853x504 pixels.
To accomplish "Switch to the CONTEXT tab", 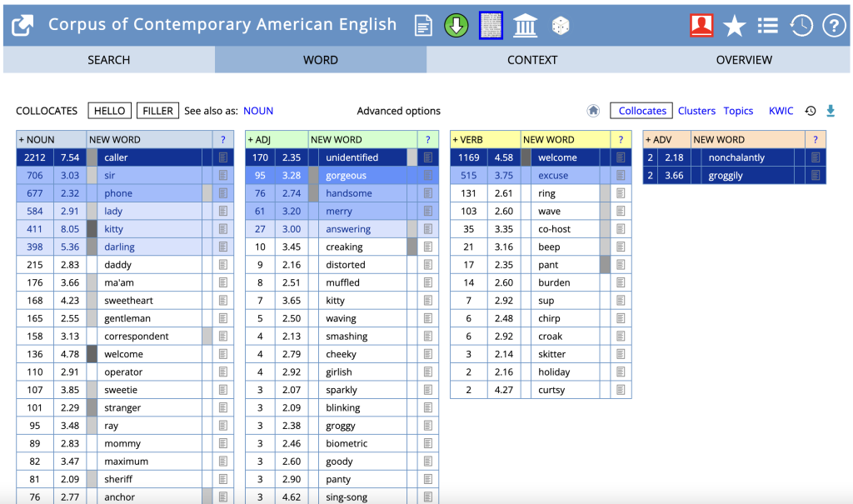I will [532, 60].
